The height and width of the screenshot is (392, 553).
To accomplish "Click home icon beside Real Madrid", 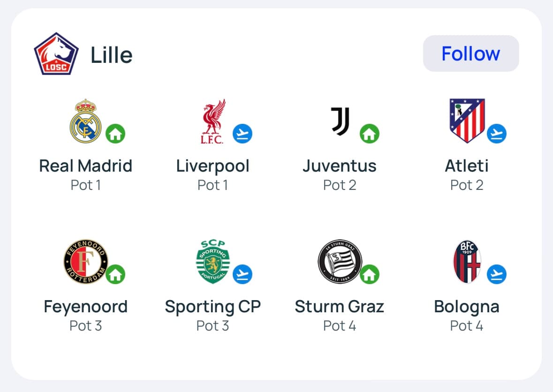I will 115,134.
